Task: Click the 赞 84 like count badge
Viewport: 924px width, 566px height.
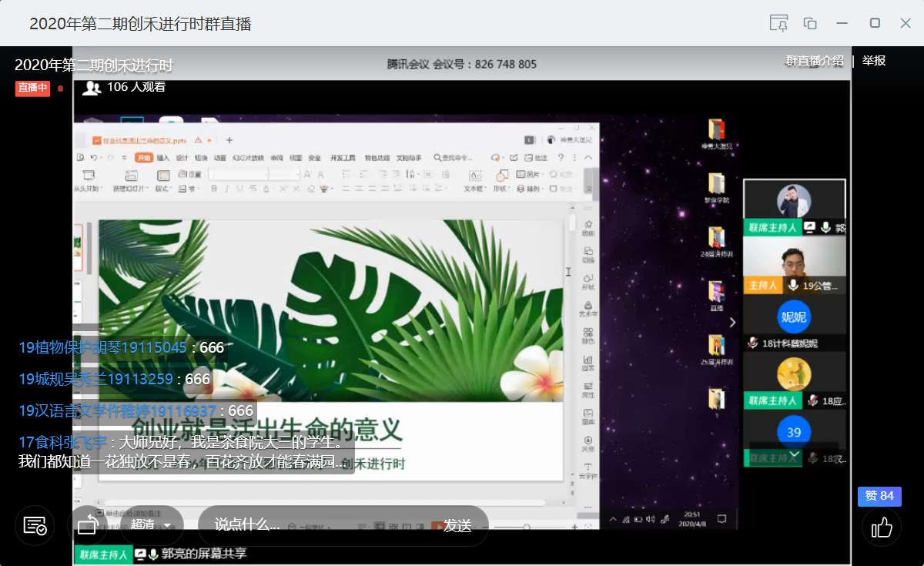Action: (879, 496)
